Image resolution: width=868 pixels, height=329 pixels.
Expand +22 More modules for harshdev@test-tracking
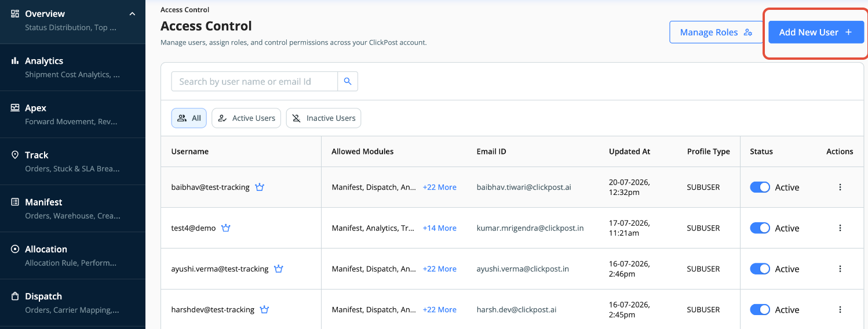coord(439,309)
